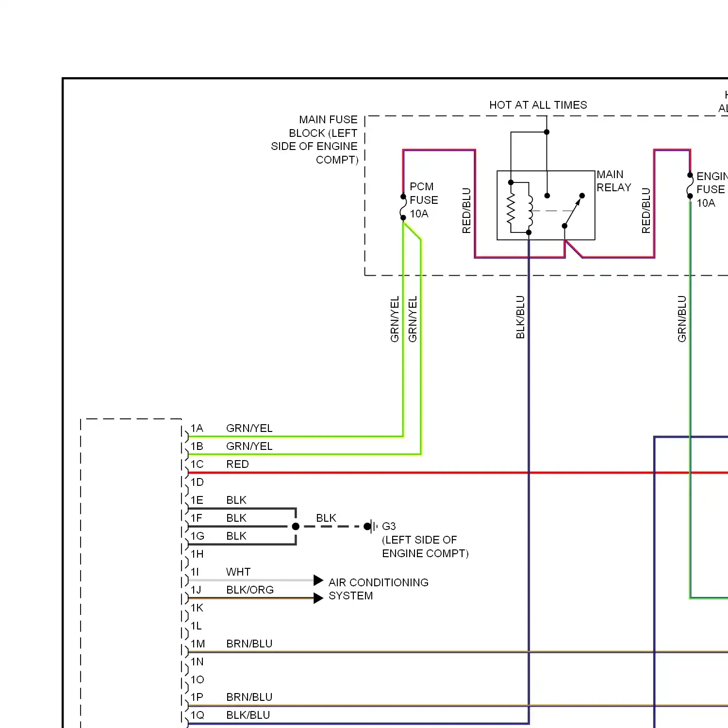Click RED/BLU label next to PCM fuse
728x728 pixels.
(466, 210)
